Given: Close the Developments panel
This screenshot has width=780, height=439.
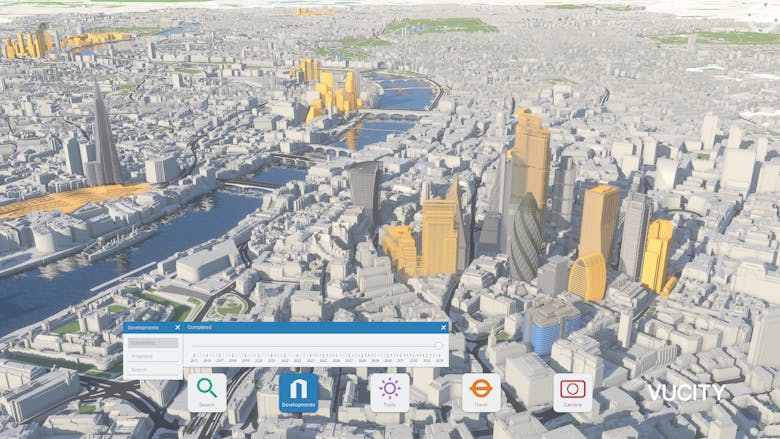Looking at the screenshot, I should (x=178, y=327).
